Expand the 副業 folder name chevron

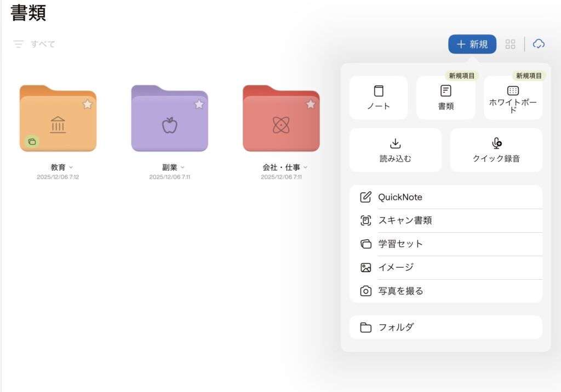[x=183, y=168]
